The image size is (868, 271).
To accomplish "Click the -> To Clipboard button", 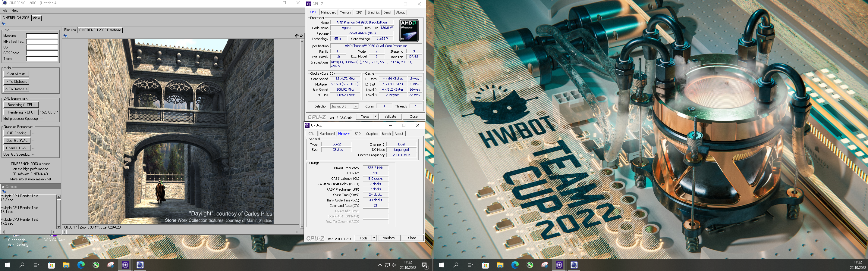I will (16, 82).
